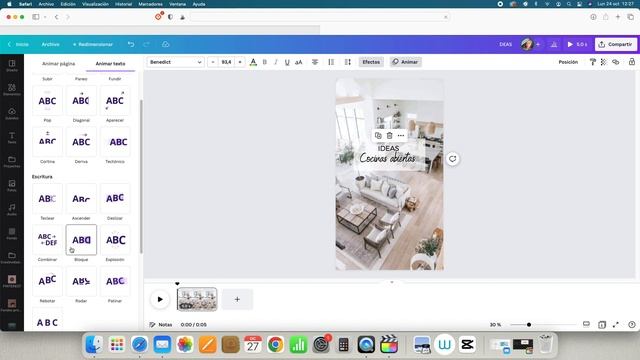
Task: Play the timeline preview
Action: click(160, 299)
